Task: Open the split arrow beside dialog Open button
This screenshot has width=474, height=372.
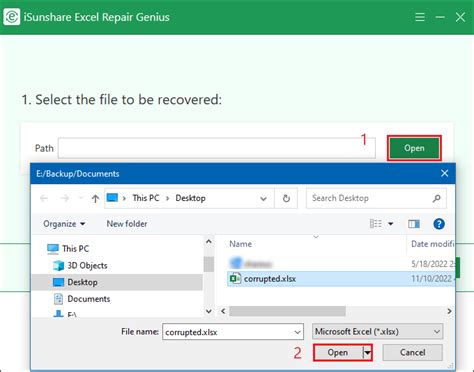Action: pyautogui.click(x=367, y=352)
